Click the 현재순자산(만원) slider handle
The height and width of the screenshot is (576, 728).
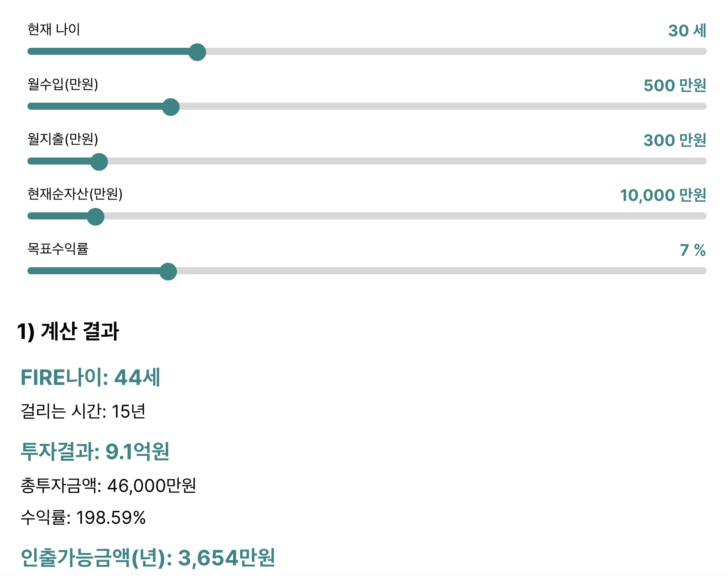[96, 216]
